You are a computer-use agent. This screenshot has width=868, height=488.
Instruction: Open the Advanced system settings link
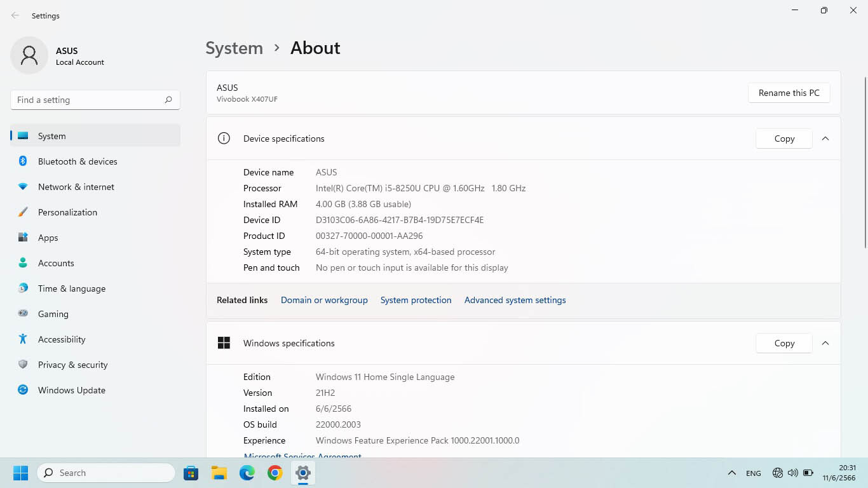coord(515,300)
